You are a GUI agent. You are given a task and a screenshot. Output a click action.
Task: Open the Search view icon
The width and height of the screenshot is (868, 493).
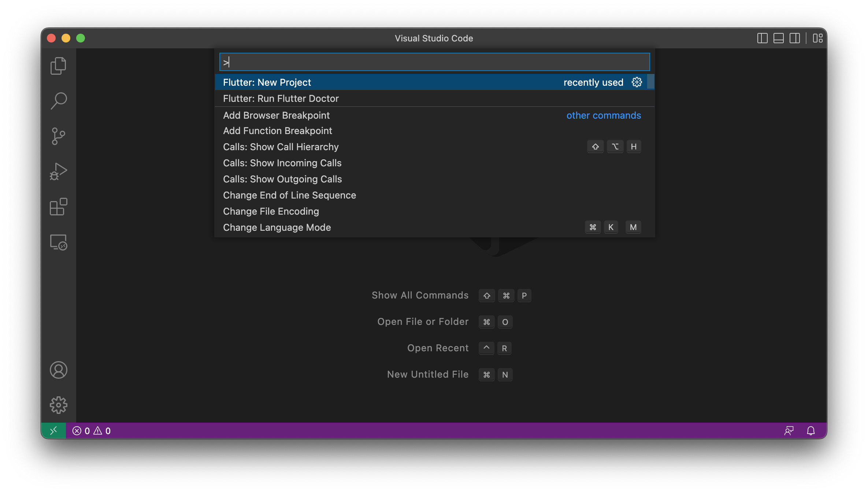(58, 101)
